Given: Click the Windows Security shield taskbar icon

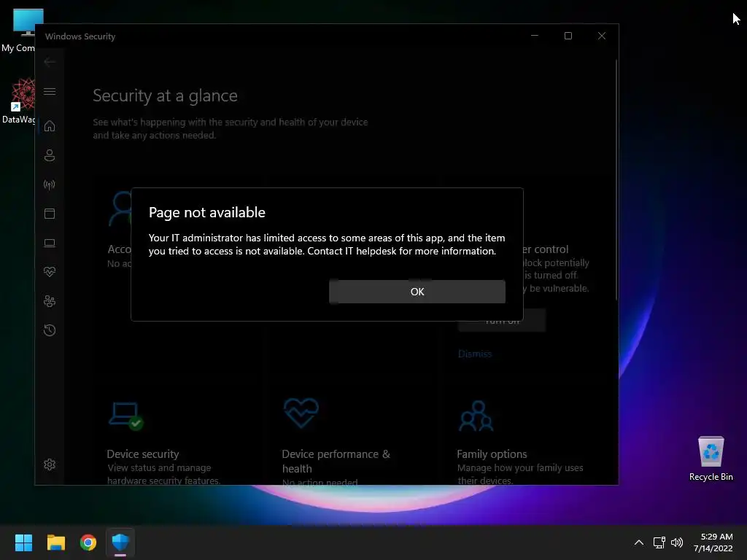Looking at the screenshot, I should click(x=120, y=542).
